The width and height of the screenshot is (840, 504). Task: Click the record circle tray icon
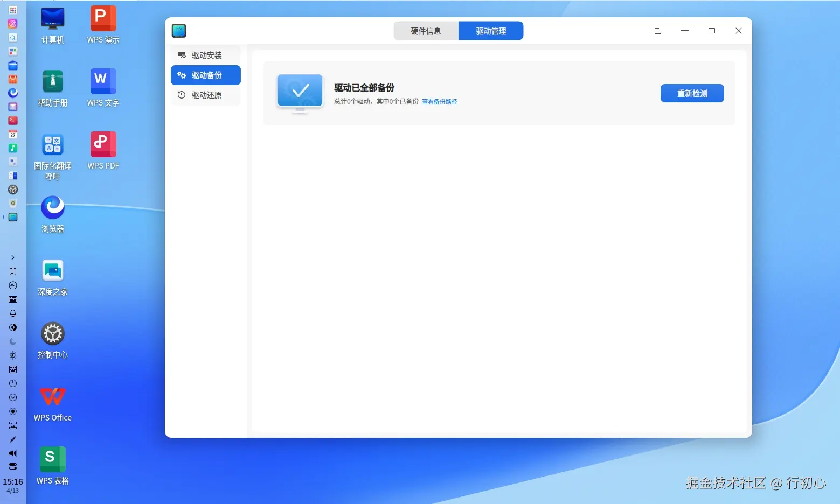click(x=13, y=411)
